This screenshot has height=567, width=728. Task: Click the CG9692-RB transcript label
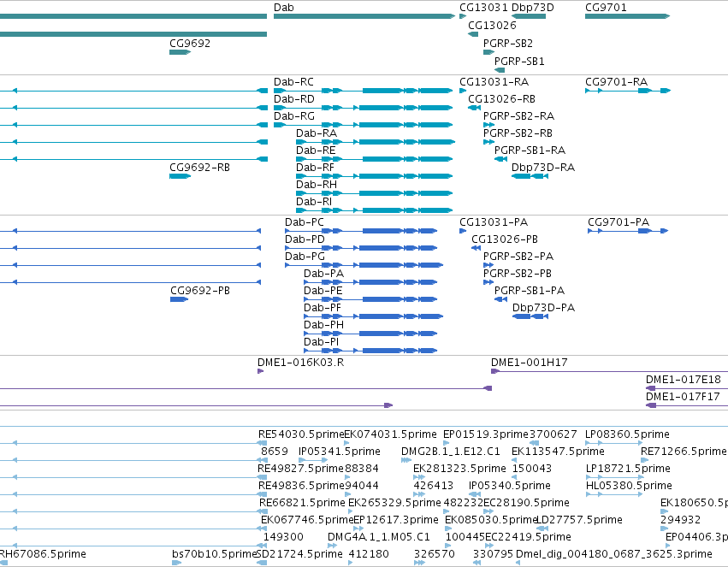click(x=199, y=168)
